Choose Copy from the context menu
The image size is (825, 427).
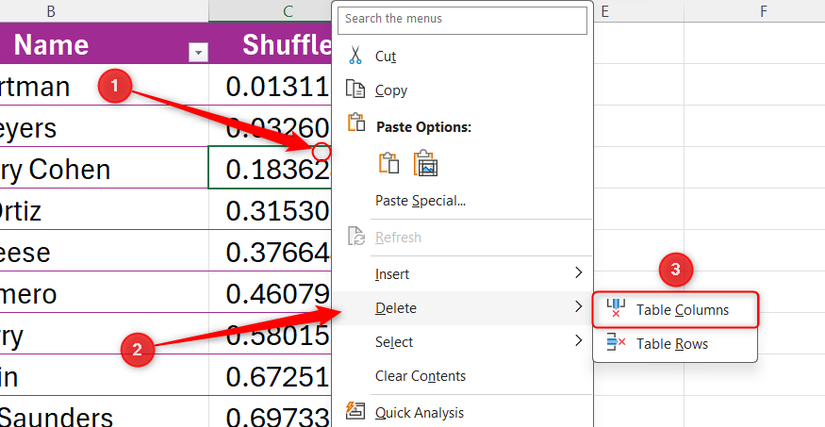462,90
